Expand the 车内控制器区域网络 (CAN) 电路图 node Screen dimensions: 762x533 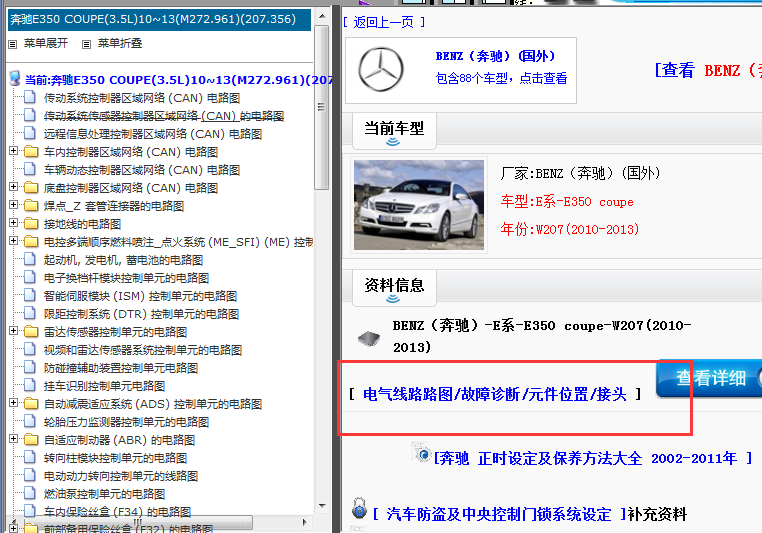tap(14, 151)
